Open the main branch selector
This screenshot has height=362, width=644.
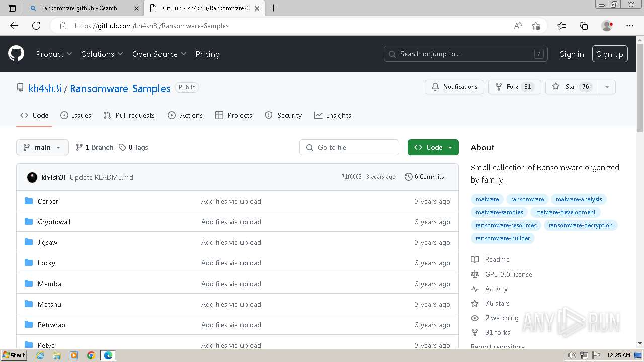coord(42,147)
